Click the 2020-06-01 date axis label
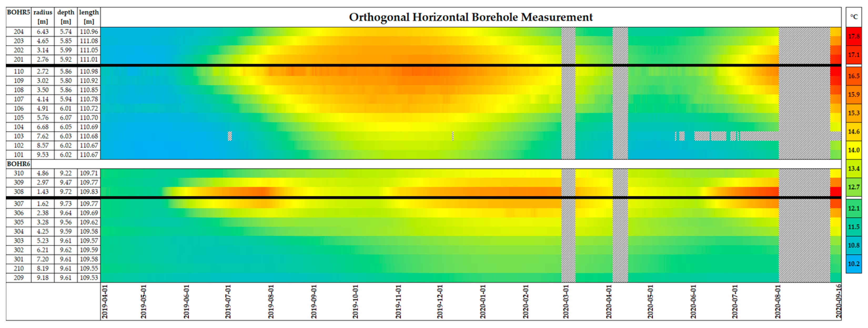The width and height of the screenshot is (868, 328). pyautogui.click(x=693, y=301)
